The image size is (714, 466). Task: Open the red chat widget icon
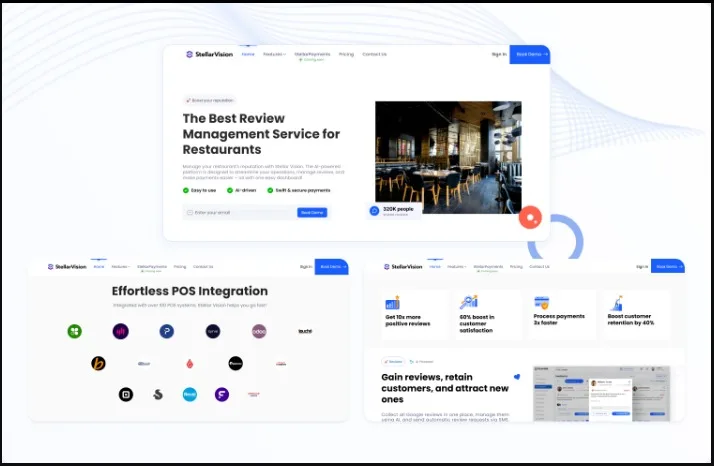pyautogui.click(x=530, y=217)
